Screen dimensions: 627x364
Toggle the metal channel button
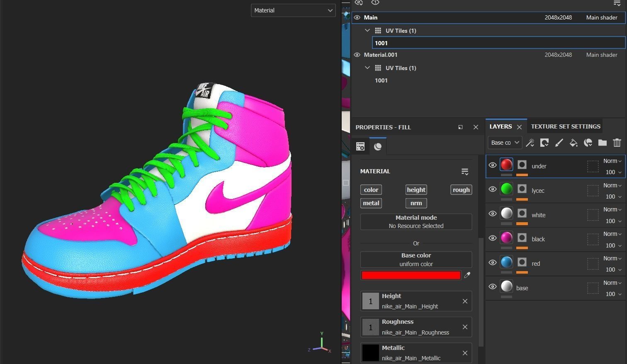(x=371, y=203)
